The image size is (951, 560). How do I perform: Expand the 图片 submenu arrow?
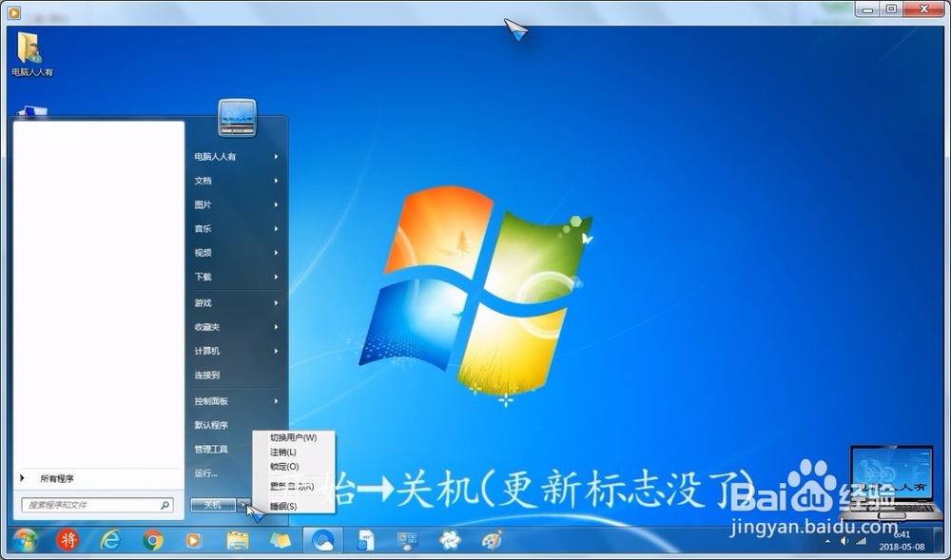[276, 204]
